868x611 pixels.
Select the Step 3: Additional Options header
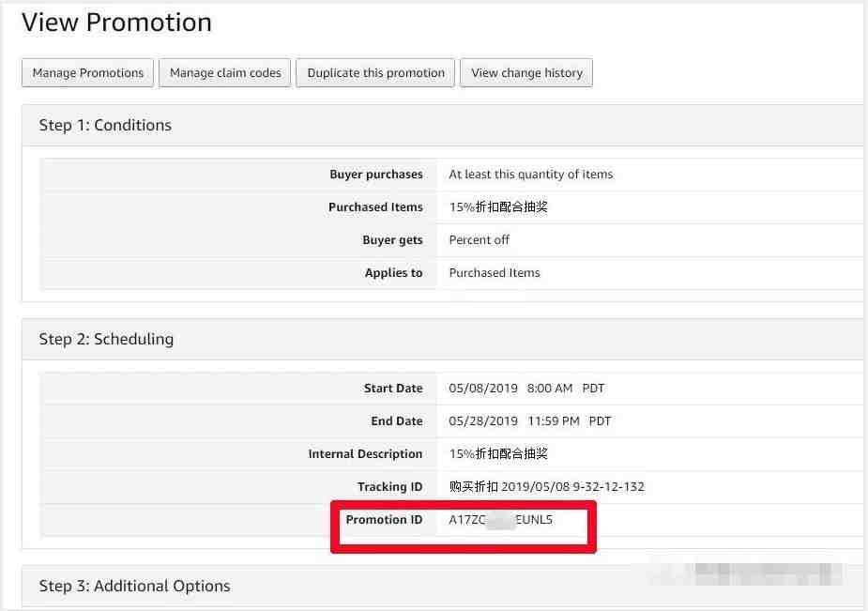[134, 586]
